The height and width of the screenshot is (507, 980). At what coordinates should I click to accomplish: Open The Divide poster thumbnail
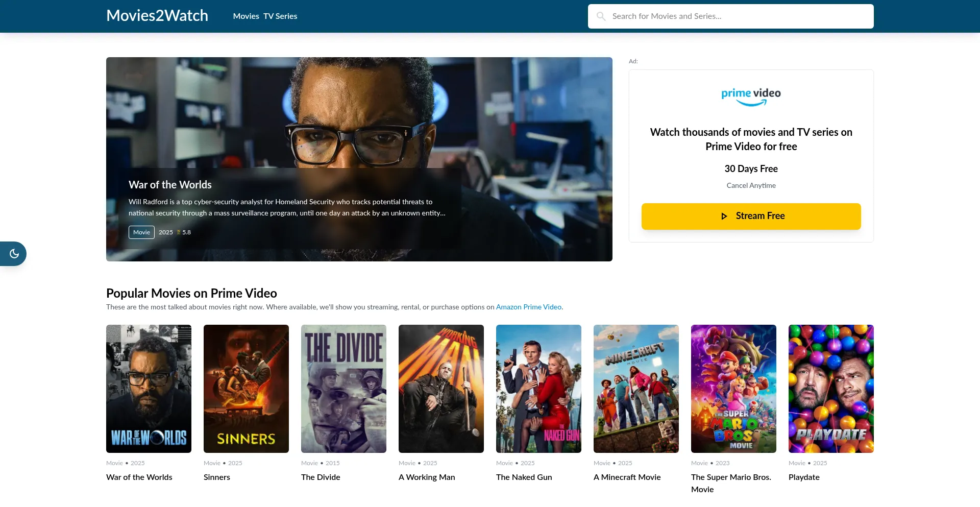(344, 389)
